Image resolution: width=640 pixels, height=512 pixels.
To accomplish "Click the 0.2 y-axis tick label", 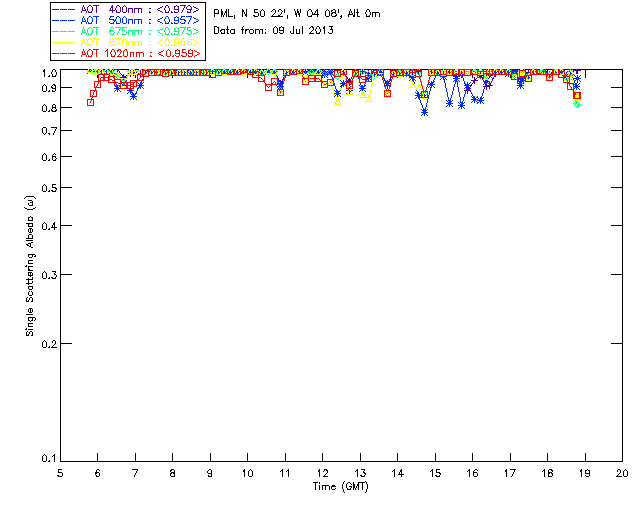I will [49, 344].
